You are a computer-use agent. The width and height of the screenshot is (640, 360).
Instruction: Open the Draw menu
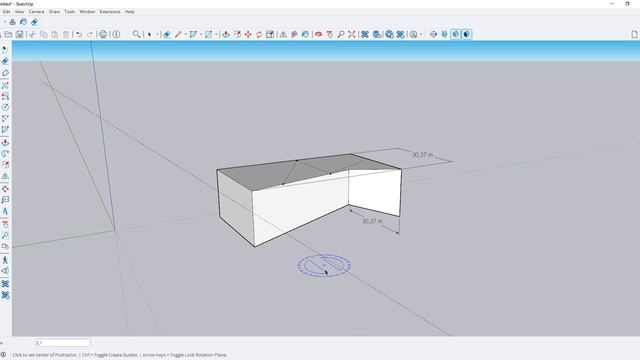tap(54, 12)
